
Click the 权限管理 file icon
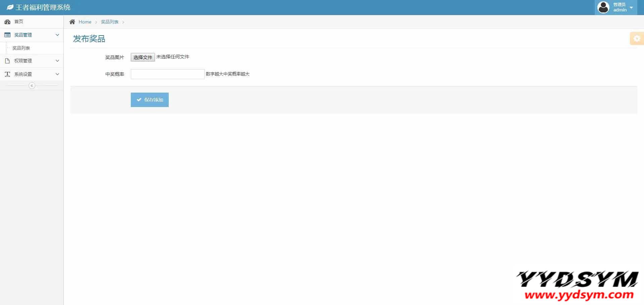point(7,61)
